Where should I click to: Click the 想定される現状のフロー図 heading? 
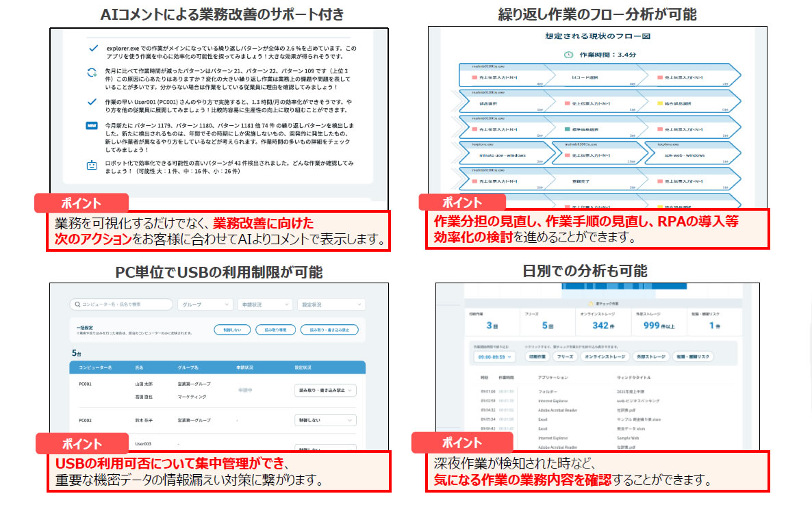[x=598, y=36]
